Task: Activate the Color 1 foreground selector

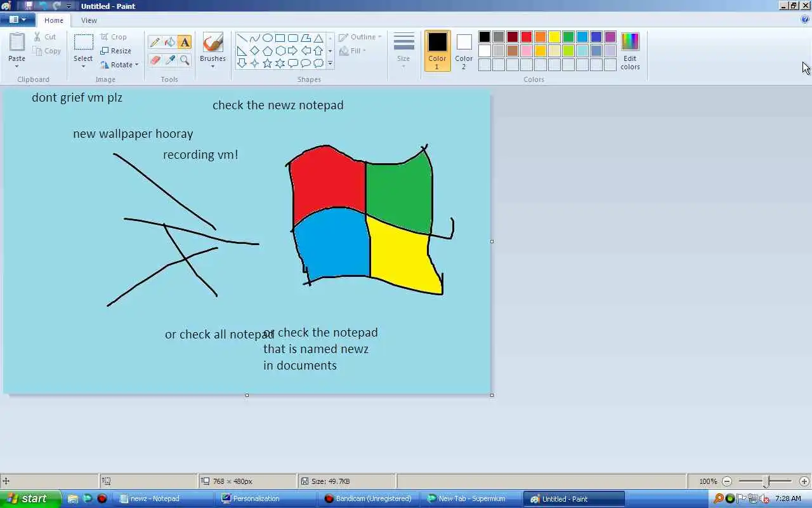Action: (437, 50)
